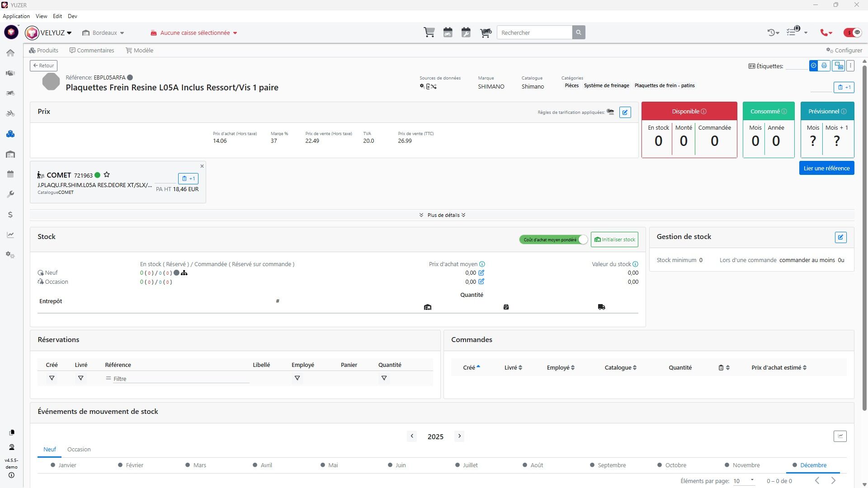The height and width of the screenshot is (488, 868).
Task: Select the Décembre month radio
Action: click(795, 465)
